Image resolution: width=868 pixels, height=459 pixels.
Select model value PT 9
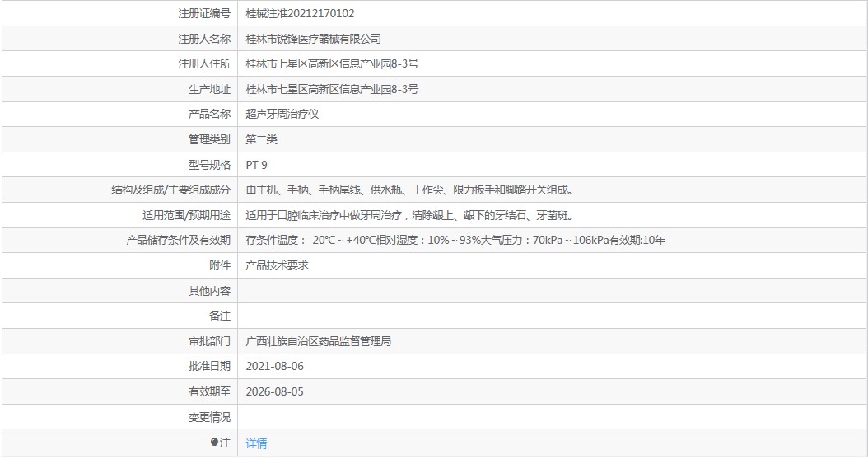click(x=256, y=165)
